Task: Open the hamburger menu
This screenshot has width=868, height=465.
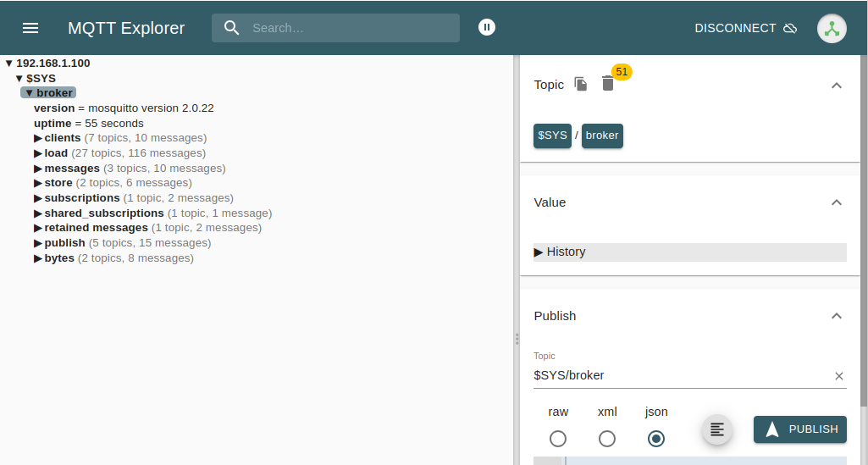Action: pyautogui.click(x=30, y=28)
